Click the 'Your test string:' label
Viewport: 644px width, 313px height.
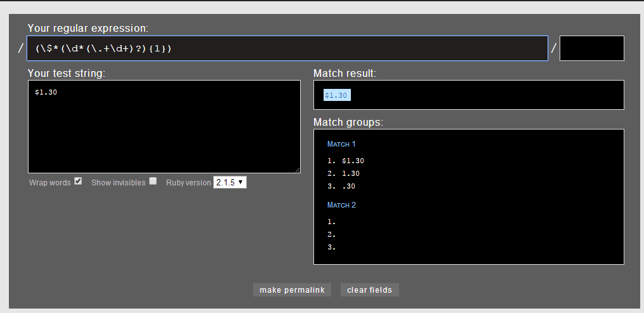[67, 73]
